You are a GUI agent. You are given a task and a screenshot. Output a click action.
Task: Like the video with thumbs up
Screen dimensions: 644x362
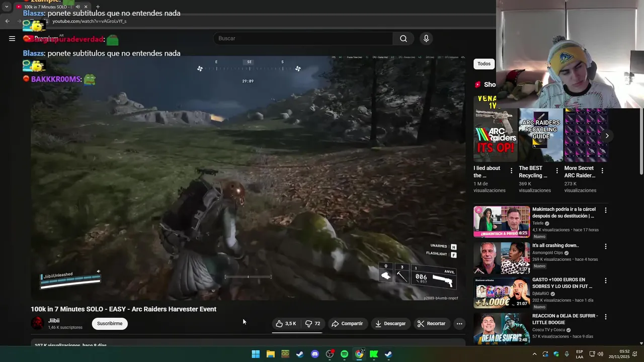click(286, 324)
